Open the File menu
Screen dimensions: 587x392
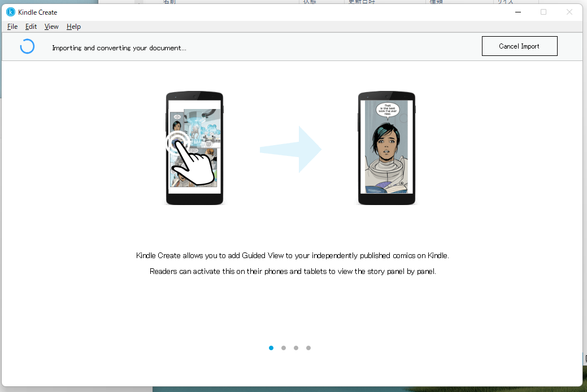[x=12, y=27]
